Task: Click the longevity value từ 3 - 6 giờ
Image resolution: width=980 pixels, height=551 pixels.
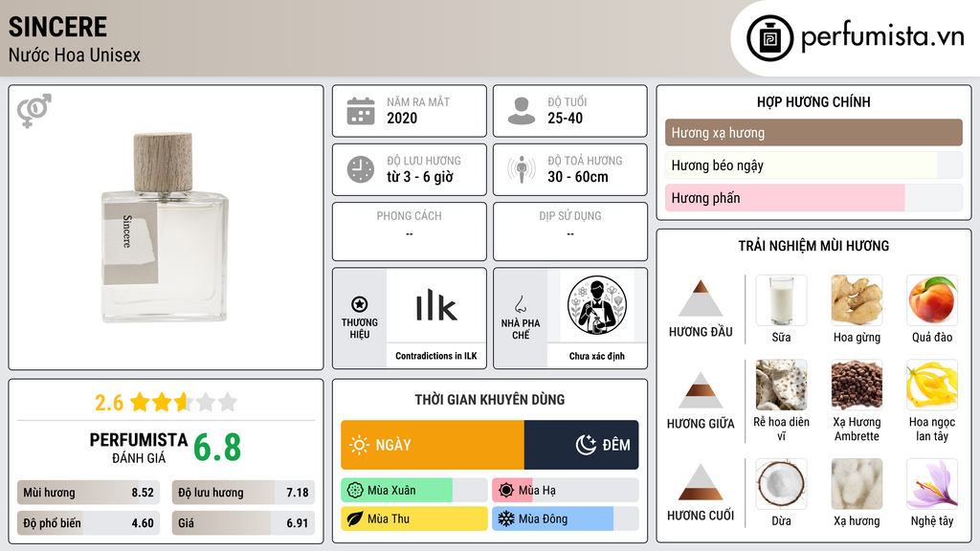Action: click(x=420, y=177)
